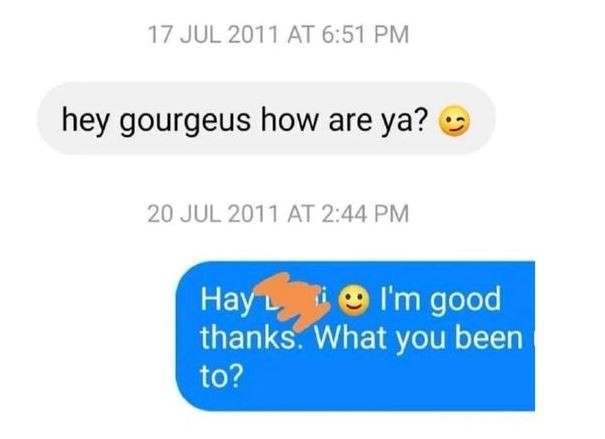Select the blue sent message bubble

pos(355,336)
